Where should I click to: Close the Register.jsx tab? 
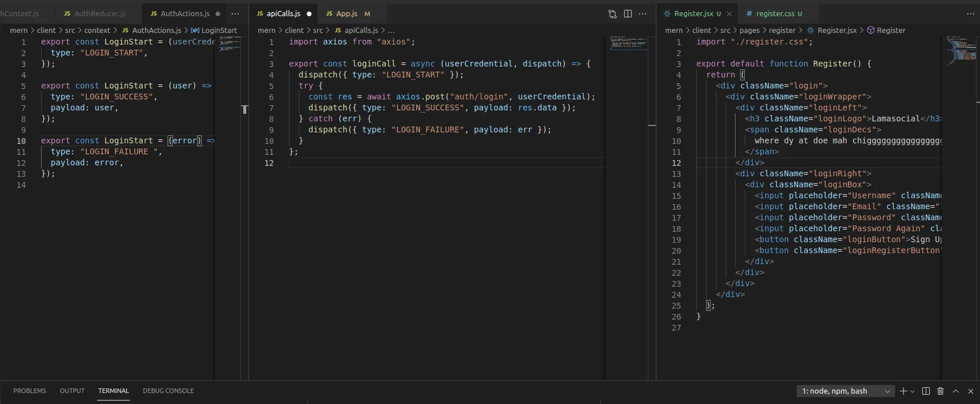tap(729, 14)
